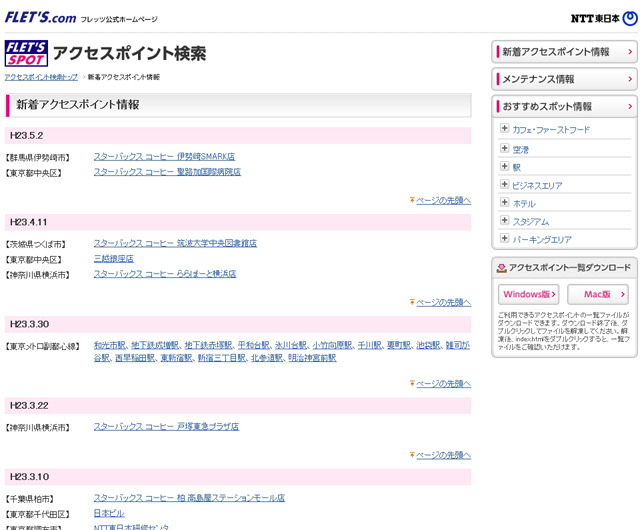The image size is (640, 530).
Task: Click the NTT東日本 logo at top right
Action: [604, 18]
